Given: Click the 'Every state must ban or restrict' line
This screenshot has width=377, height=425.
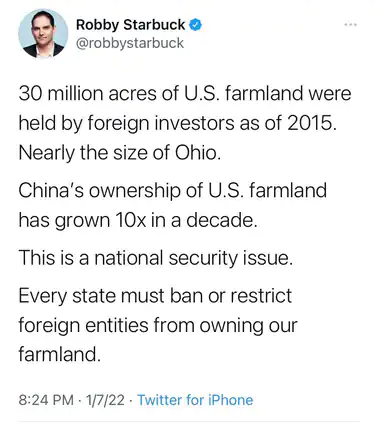Looking at the screenshot, I should point(155,296).
